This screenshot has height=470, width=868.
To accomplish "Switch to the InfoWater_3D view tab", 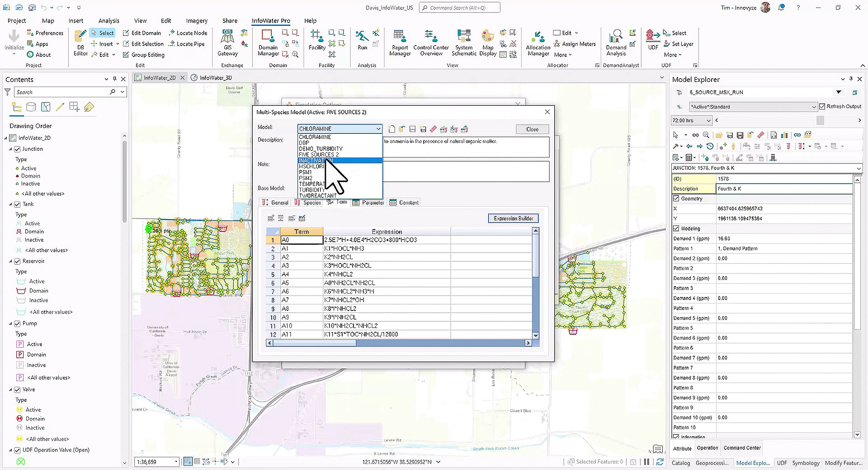I will click(x=212, y=78).
